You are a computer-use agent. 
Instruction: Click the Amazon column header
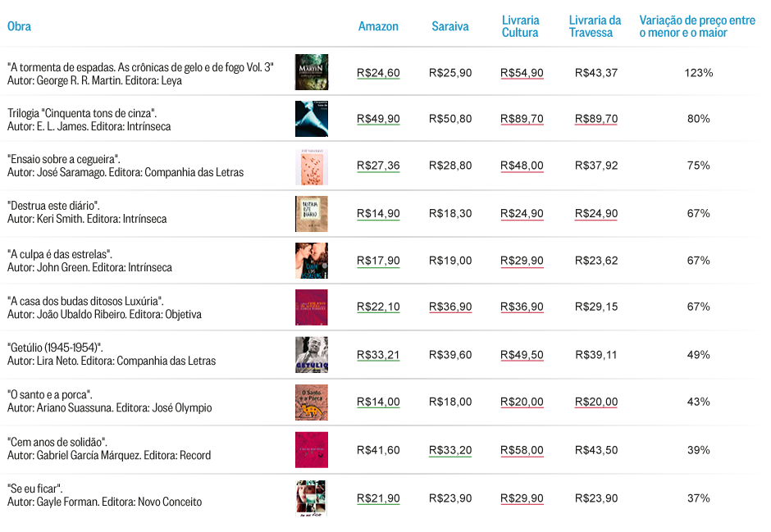click(378, 26)
